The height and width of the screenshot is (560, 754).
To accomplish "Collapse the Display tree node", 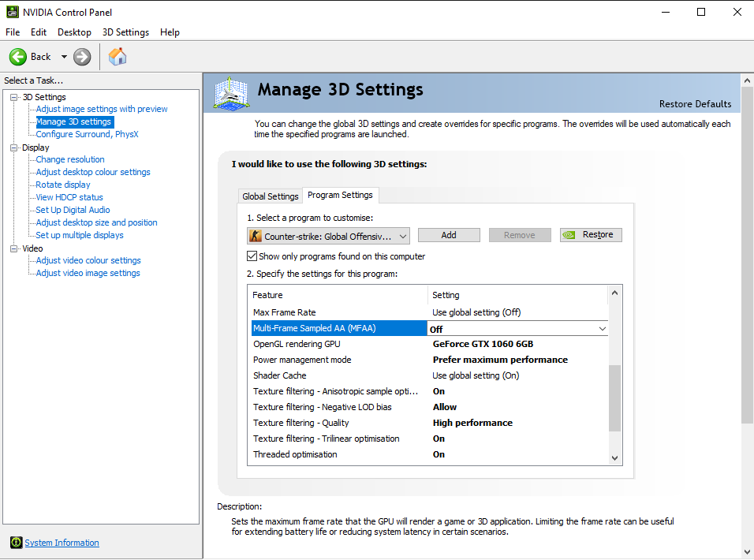I will coord(14,147).
